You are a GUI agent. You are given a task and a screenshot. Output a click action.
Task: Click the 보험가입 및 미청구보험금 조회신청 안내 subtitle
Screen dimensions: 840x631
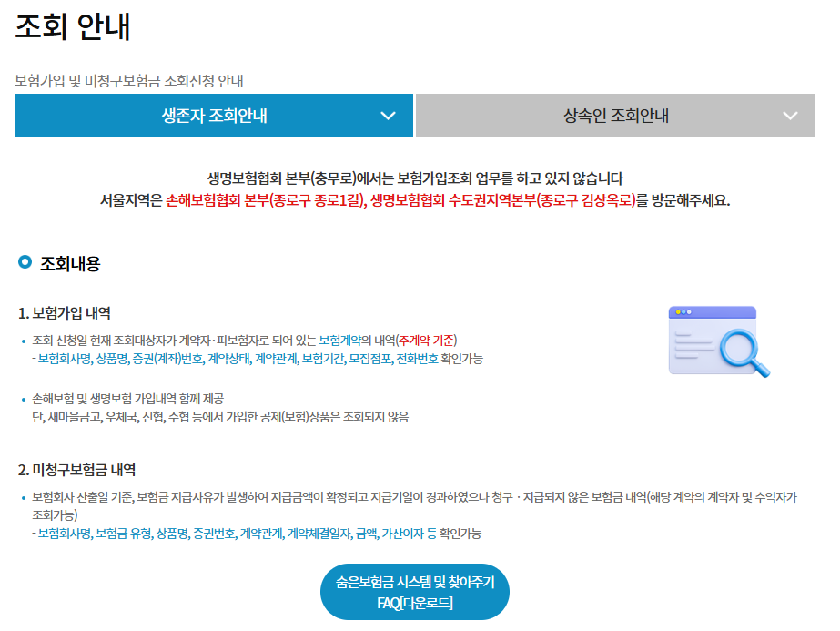(x=129, y=80)
